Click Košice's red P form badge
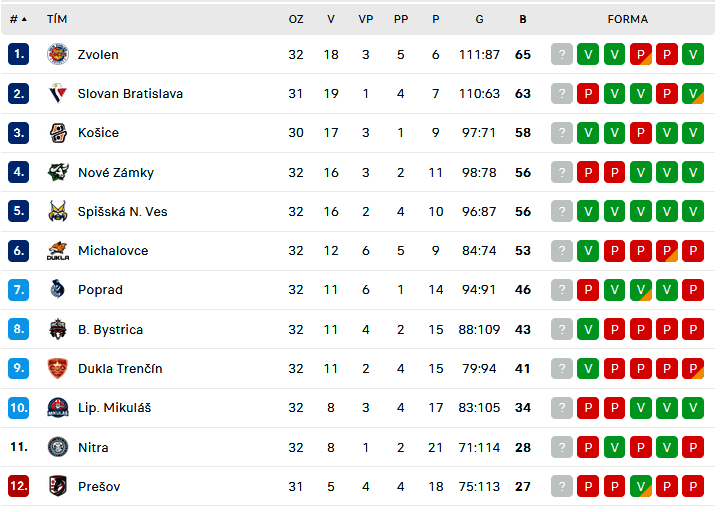 (640, 133)
